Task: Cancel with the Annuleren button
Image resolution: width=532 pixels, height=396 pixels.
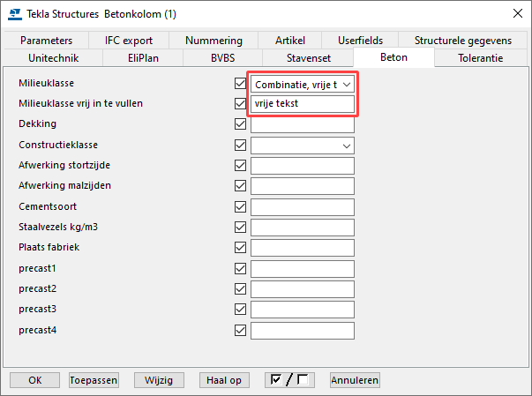Action: point(355,380)
